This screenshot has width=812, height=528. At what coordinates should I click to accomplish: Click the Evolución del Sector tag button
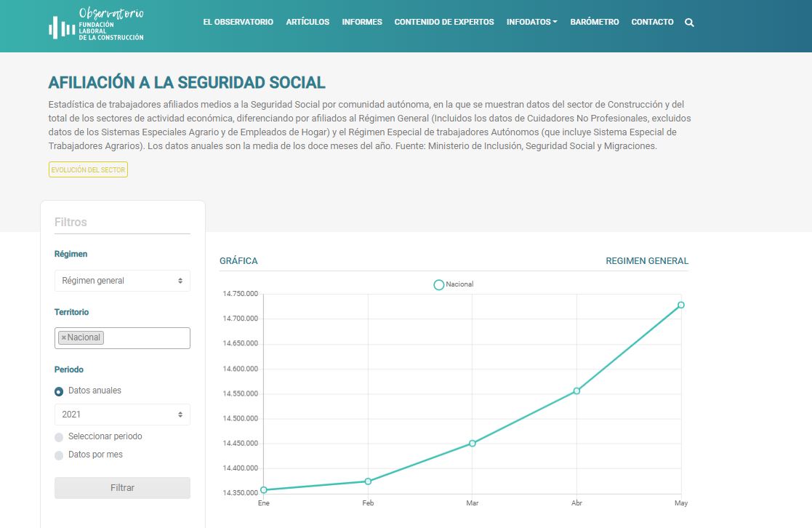tap(88, 169)
